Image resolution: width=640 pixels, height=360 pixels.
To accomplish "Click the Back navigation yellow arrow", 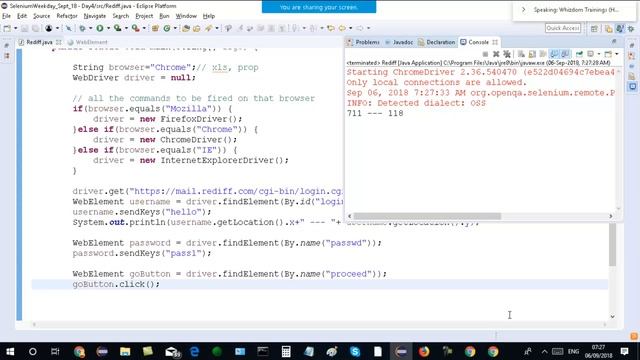I will click(342, 28).
